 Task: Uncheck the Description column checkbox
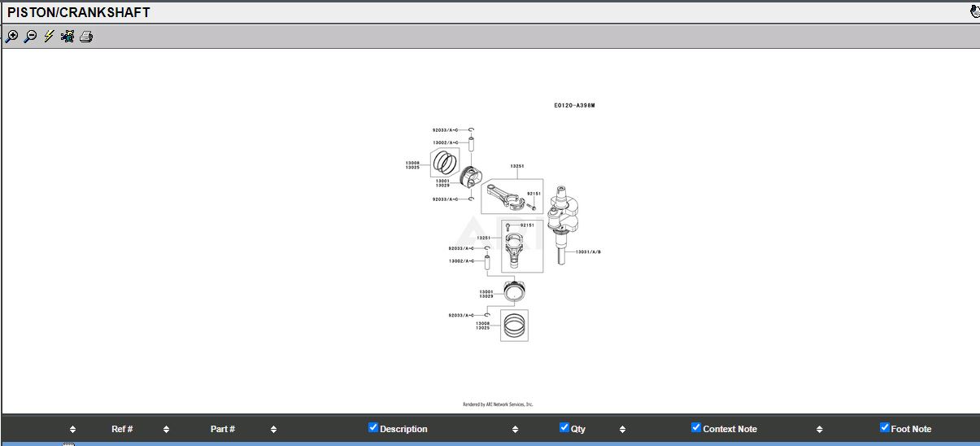click(373, 428)
